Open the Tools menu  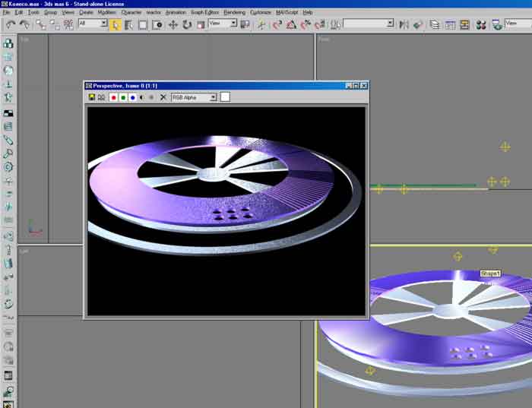[x=33, y=13]
